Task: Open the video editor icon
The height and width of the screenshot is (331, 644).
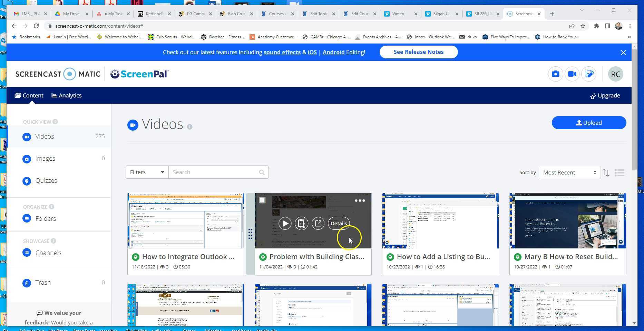Action: (589, 74)
